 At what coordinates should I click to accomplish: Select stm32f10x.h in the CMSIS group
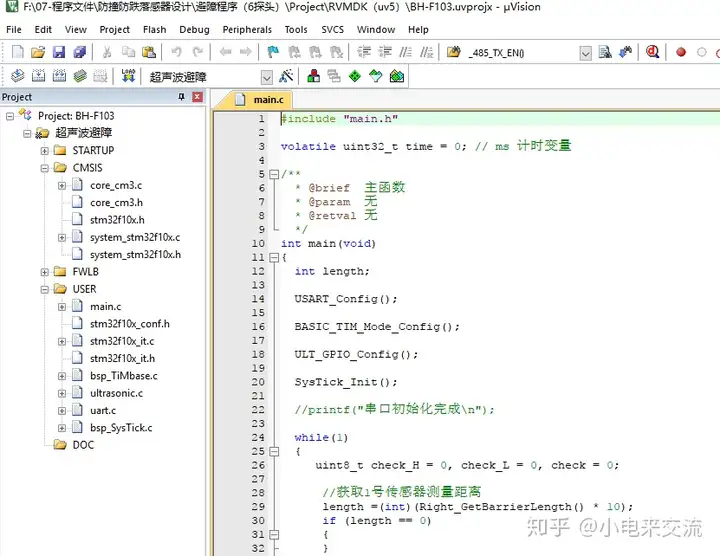[117, 220]
